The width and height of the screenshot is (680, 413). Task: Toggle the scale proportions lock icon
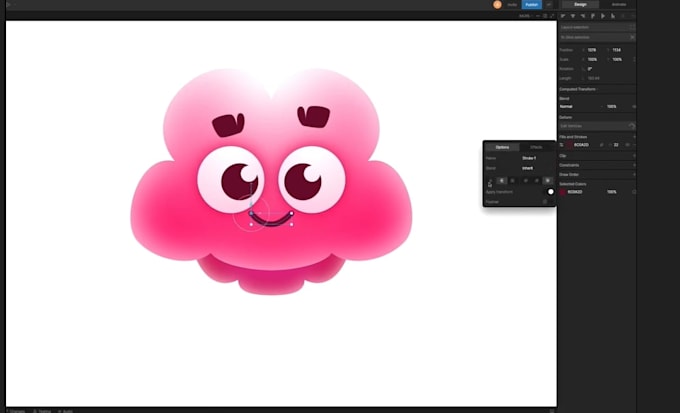pos(634,59)
